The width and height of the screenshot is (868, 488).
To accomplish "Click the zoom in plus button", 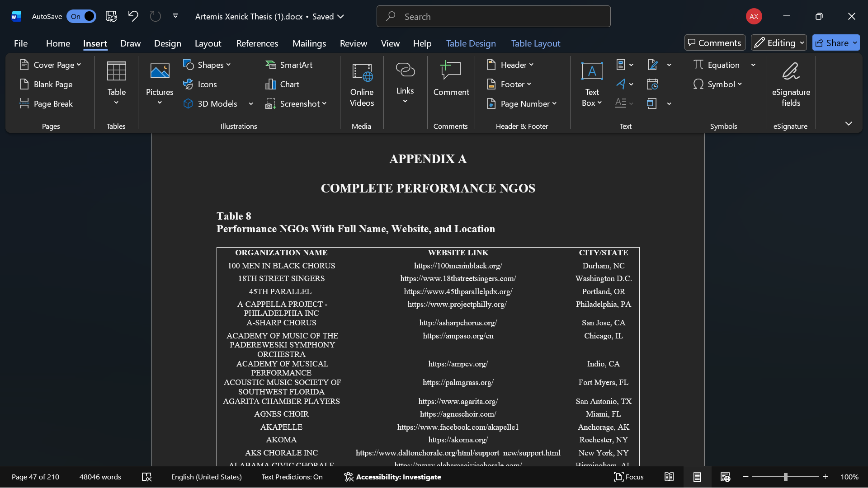I will pyautogui.click(x=825, y=477).
